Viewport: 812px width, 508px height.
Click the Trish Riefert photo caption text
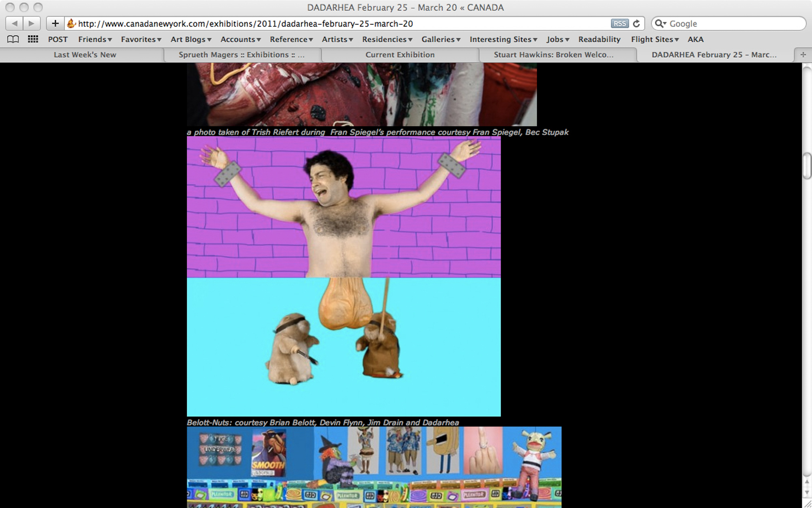click(378, 132)
